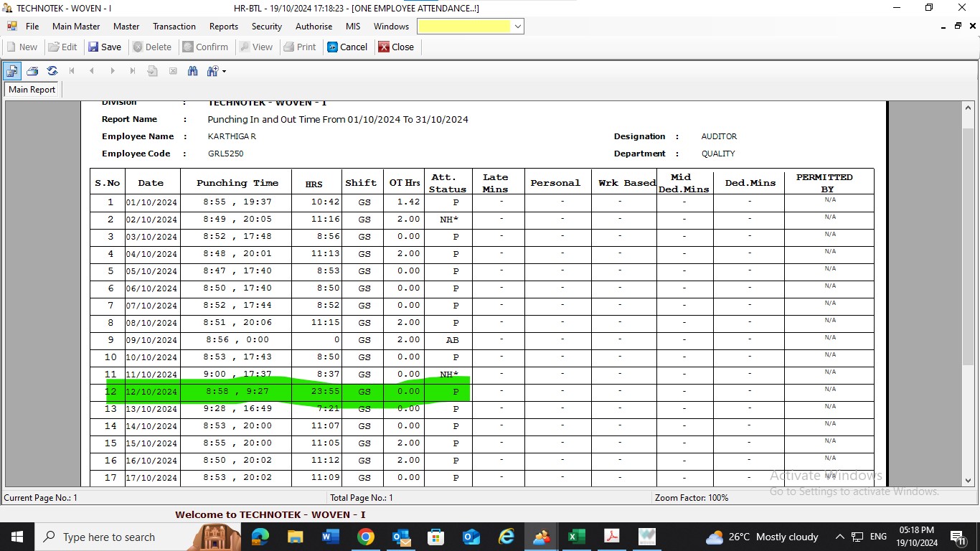
Task: Click the report vertical scrollbar down arrow
Action: (x=968, y=481)
